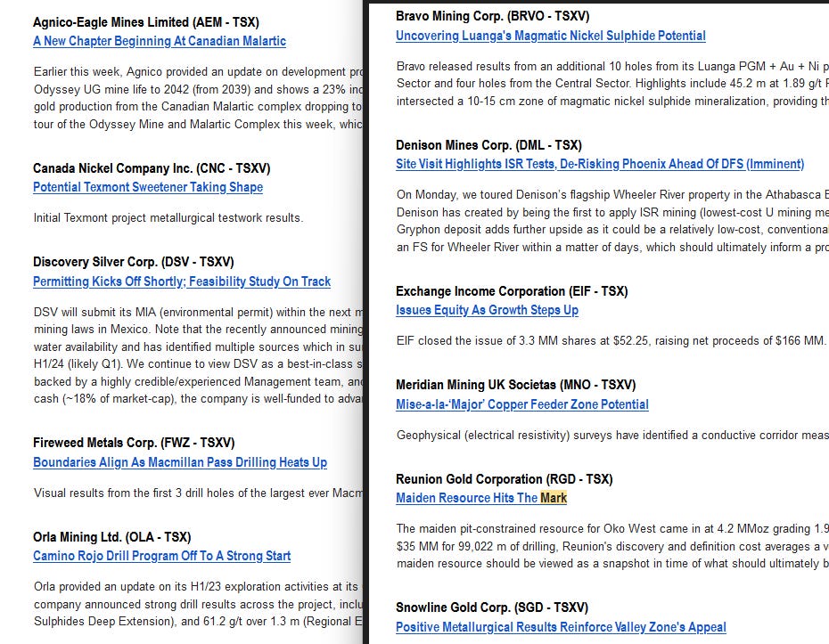The height and width of the screenshot is (644, 829).
Task: Open 'Mise-a-la-'Major' Copper Feeder Zone Potential' link
Action: point(521,404)
